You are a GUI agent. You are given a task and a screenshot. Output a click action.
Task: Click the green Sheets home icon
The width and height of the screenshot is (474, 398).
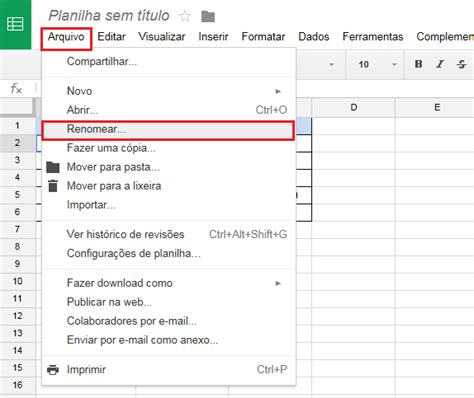(x=15, y=24)
